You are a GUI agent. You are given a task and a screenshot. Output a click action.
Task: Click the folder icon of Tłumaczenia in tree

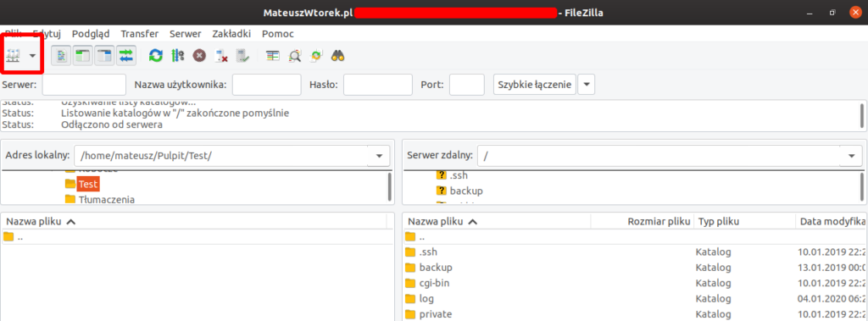pos(70,199)
